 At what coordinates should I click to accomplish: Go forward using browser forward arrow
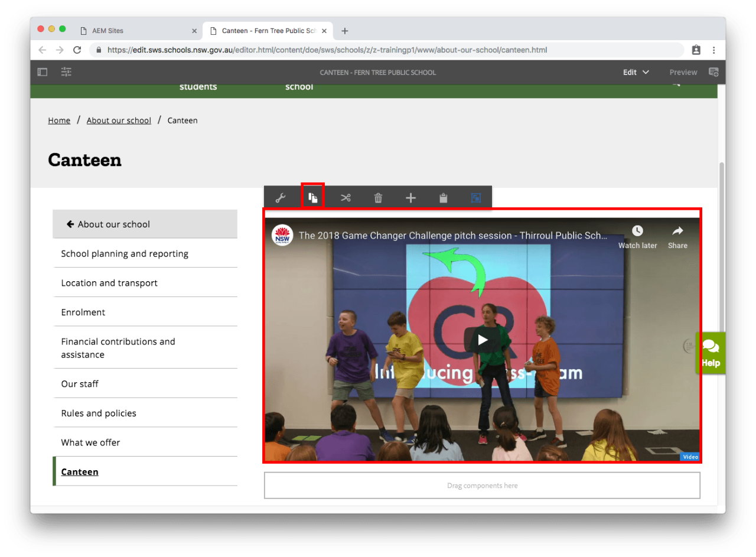(60, 50)
